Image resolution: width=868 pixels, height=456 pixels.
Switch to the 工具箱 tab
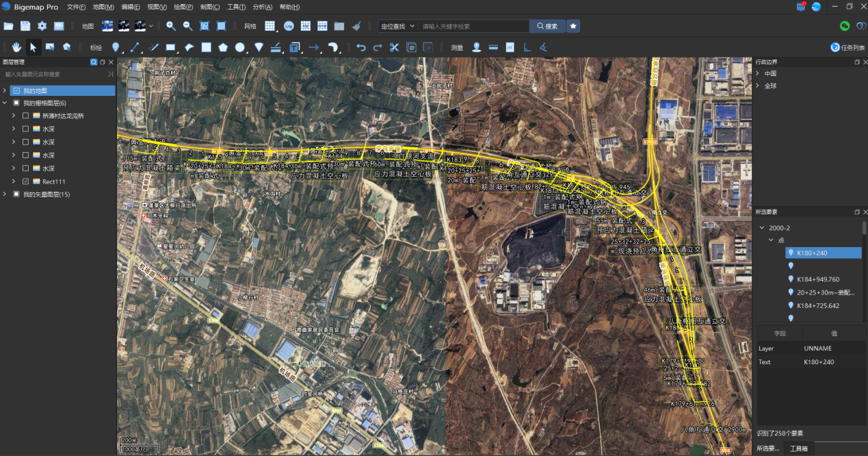click(798, 448)
